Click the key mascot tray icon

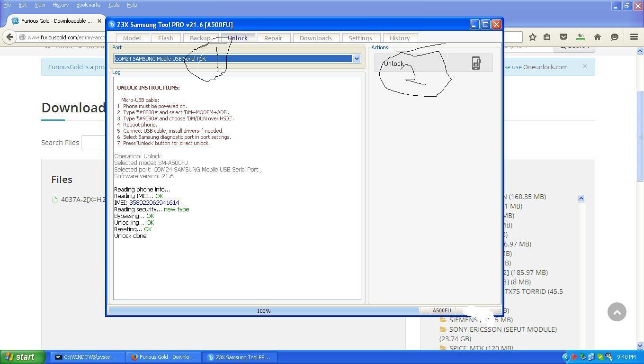tap(608, 357)
